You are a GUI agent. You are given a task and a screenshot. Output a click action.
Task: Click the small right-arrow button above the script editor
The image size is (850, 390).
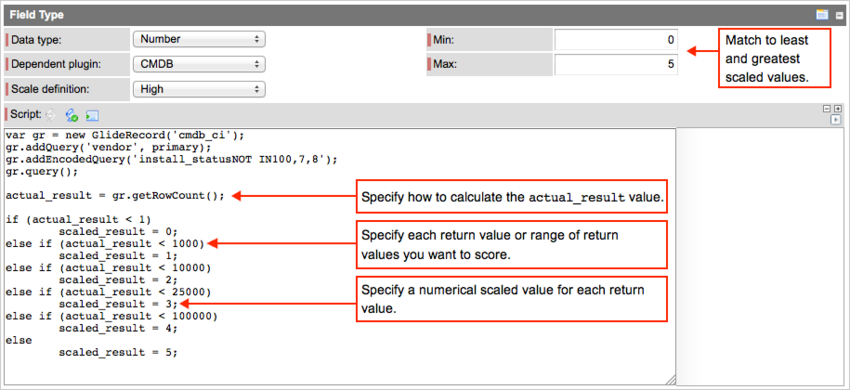coord(836,119)
